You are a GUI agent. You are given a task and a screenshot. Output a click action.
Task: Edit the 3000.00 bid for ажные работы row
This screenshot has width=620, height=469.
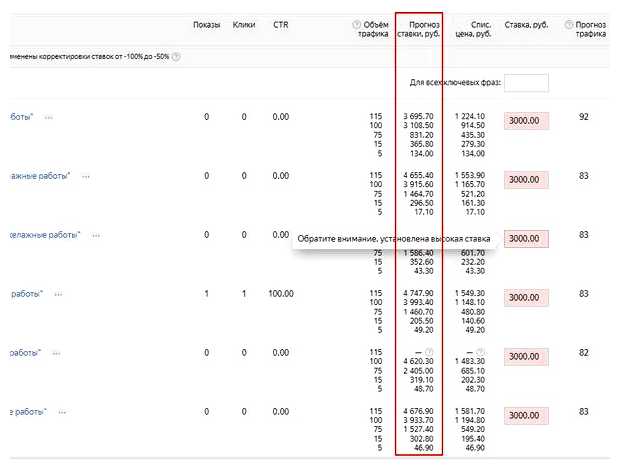pos(526,180)
